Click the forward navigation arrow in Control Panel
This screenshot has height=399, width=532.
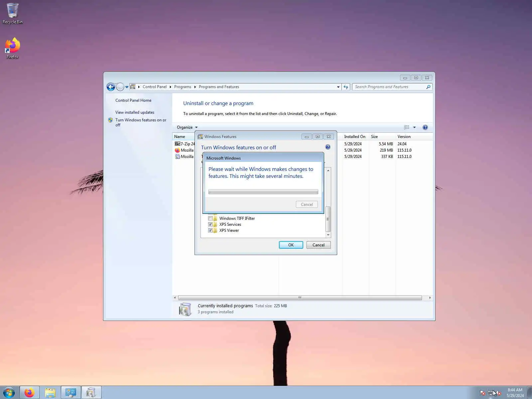[x=120, y=87]
